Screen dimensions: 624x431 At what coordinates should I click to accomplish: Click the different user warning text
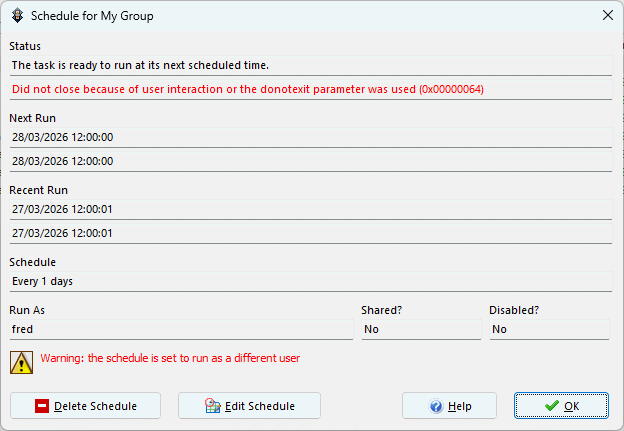click(170, 358)
